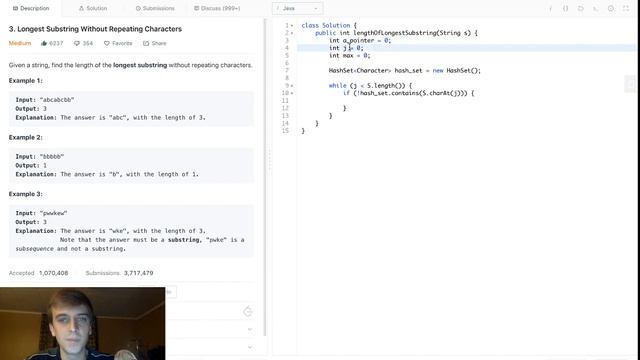
Task: Switch to the Description tab
Action: [x=31, y=8]
